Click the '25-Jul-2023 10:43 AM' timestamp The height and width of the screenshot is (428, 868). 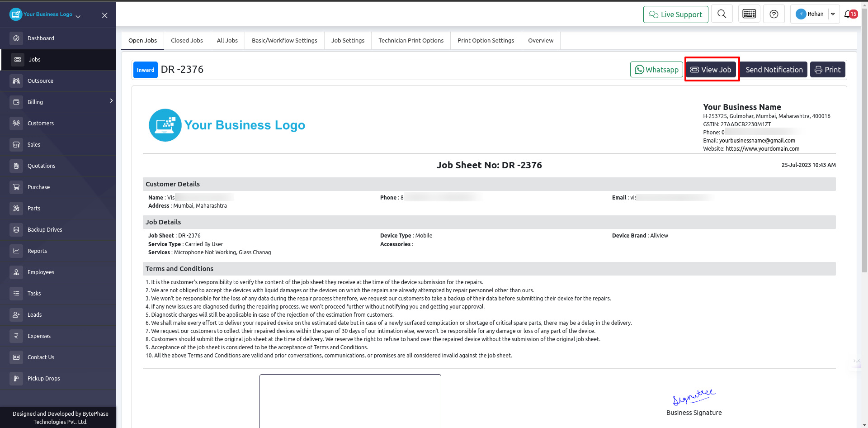click(x=809, y=165)
